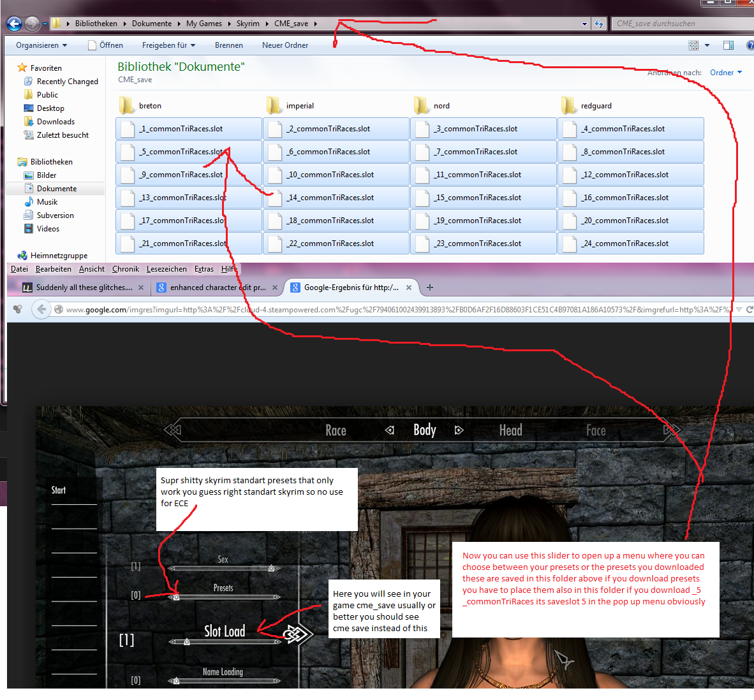Image resolution: width=754 pixels, height=700 pixels.
Task: Toggle the Explorer preview pane icon
Action: [728, 45]
